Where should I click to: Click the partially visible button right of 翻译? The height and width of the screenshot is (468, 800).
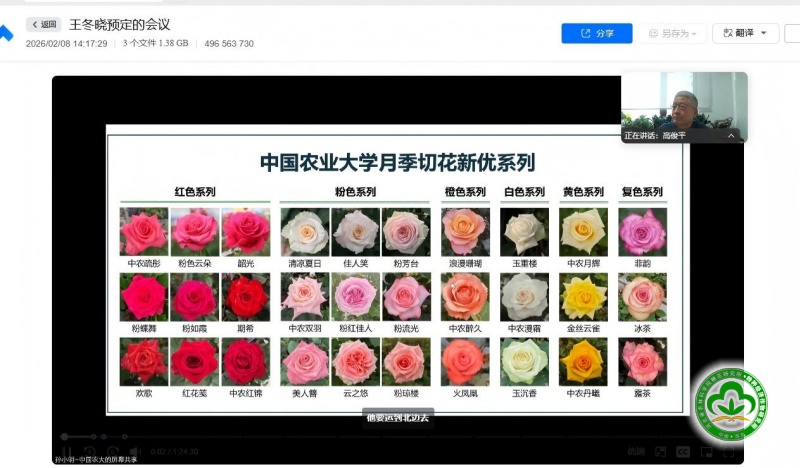pos(792,33)
